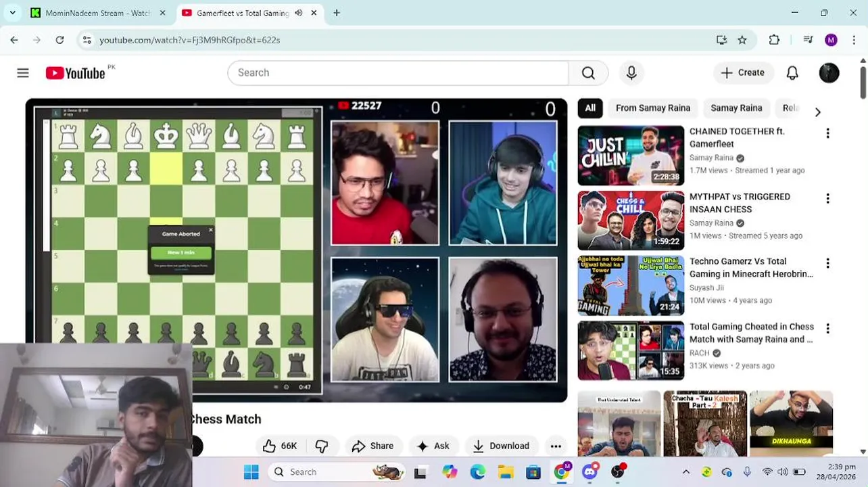Image resolution: width=868 pixels, height=487 pixels.
Task: Open the CHESS & CHILL video thumbnail
Action: click(631, 221)
